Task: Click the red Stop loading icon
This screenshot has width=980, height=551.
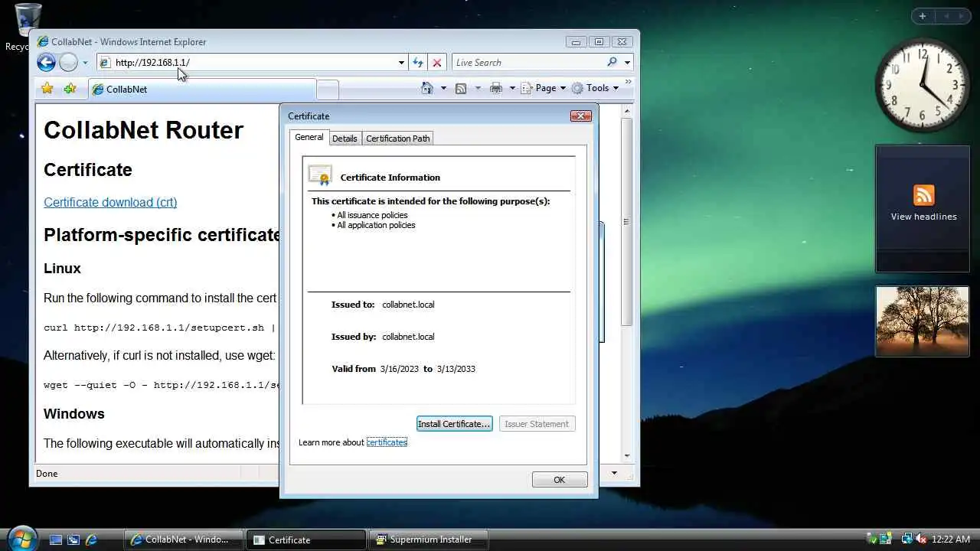Action: coord(437,63)
